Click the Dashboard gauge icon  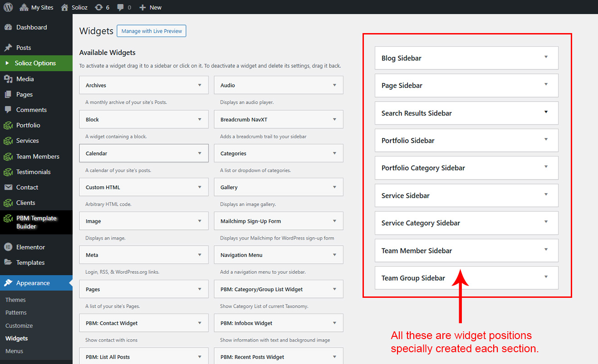click(8, 27)
